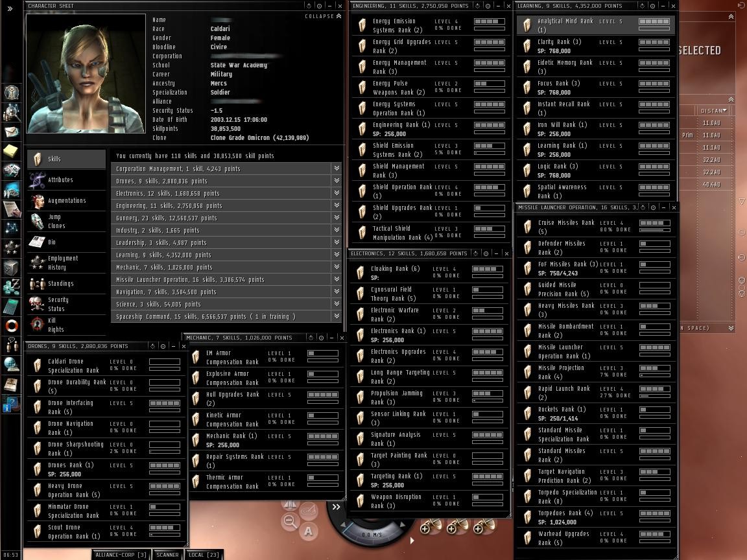Open the Standings tab
This screenshot has width=747, height=560.
tap(66, 284)
